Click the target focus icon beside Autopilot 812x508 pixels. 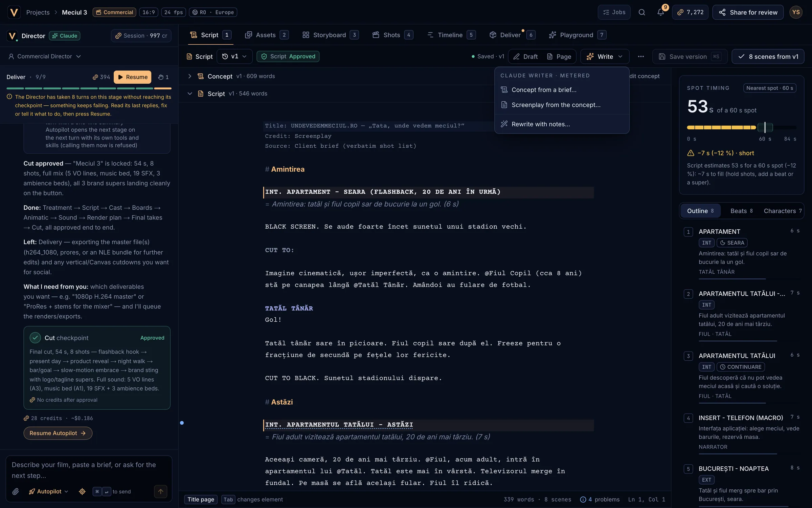click(x=82, y=491)
